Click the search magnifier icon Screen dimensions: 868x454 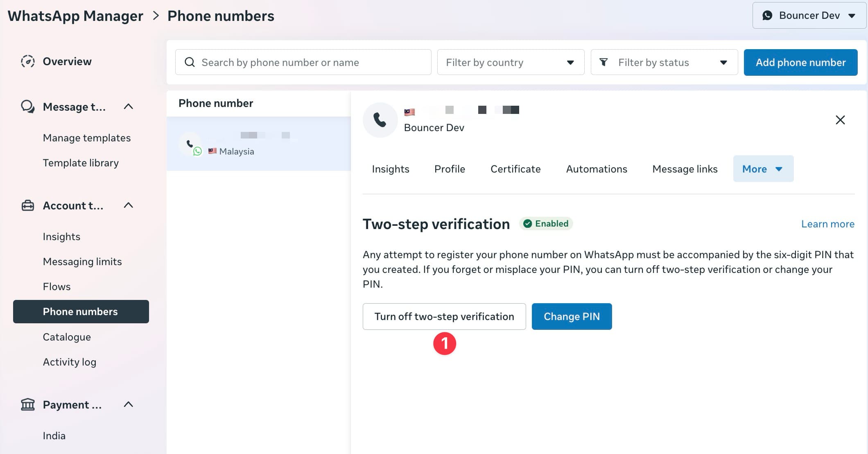pyautogui.click(x=190, y=62)
